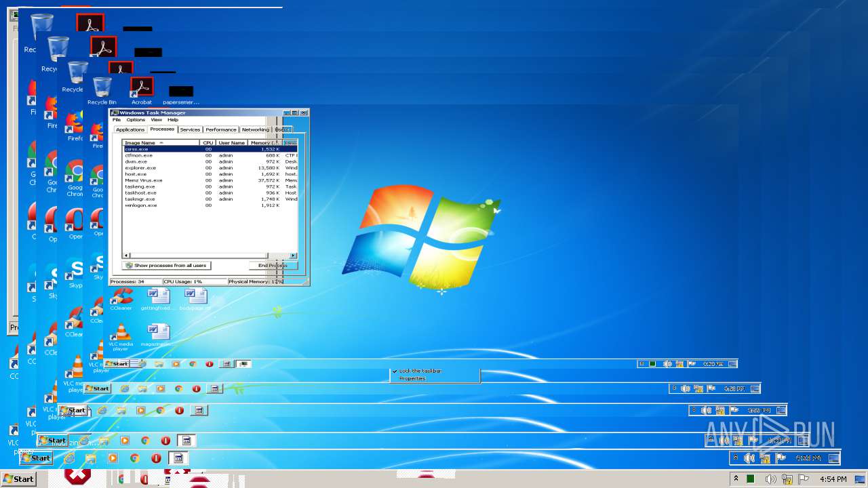Viewport: 868px width, 488px height.
Task: Open Start on the gray bottom taskbar
Action: (x=18, y=479)
